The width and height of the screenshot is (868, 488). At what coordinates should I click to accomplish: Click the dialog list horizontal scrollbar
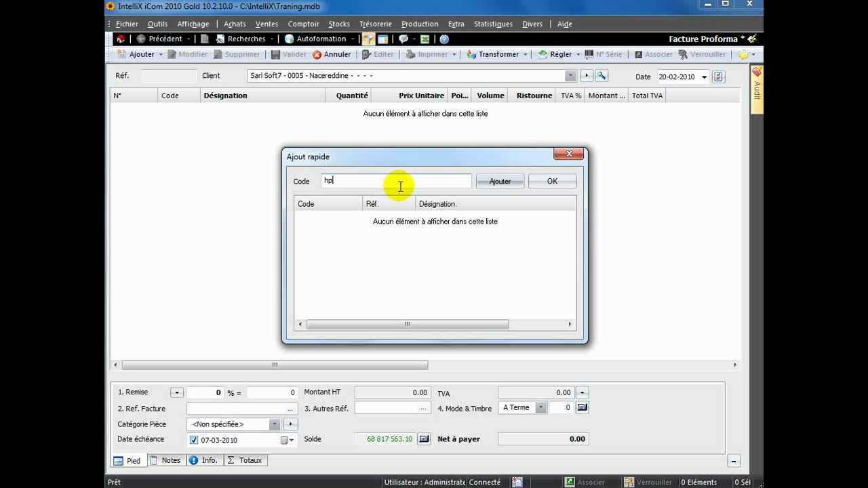[x=407, y=325]
